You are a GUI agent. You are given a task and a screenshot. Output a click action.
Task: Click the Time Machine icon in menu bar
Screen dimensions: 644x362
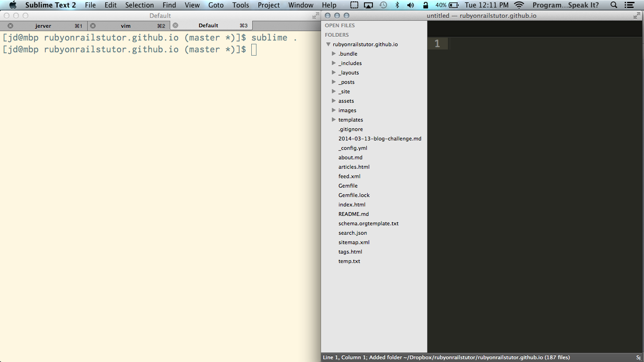(x=383, y=5)
